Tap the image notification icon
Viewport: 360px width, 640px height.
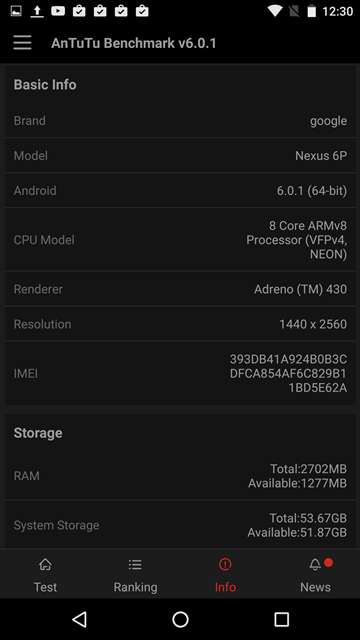(x=16, y=11)
